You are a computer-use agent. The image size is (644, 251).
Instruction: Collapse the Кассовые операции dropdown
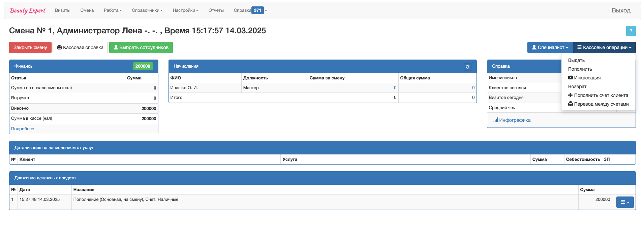tap(604, 47)
